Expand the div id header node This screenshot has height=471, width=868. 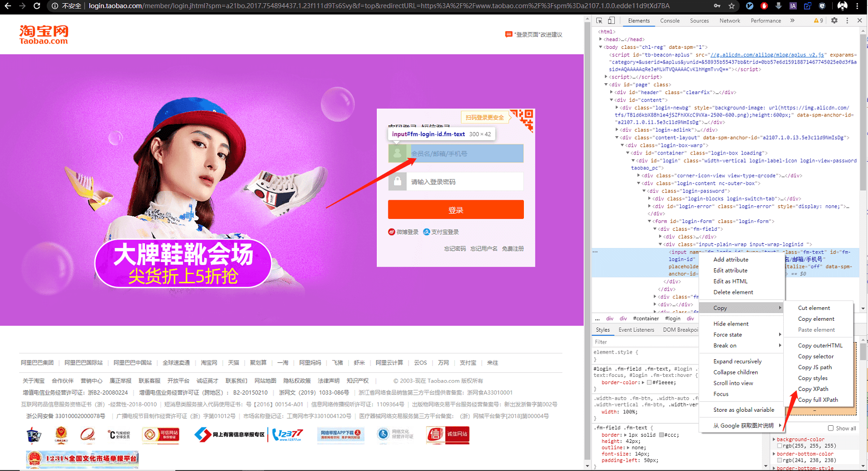coord(611,92)
